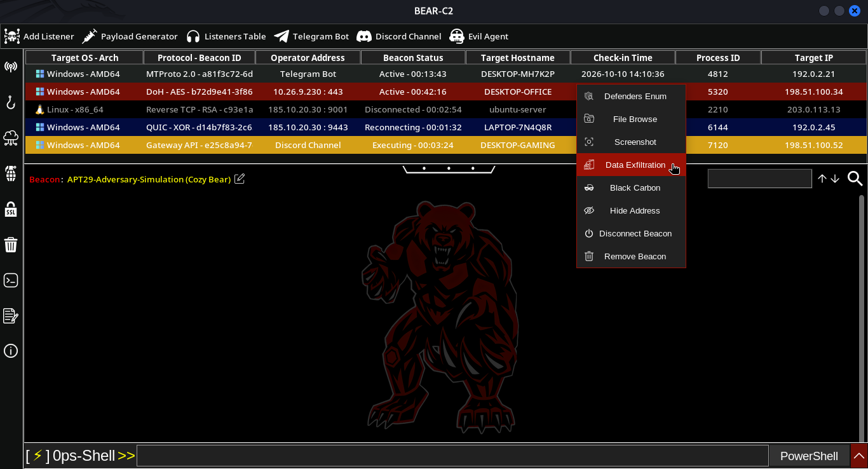Screen dimensions: 868x469
Task: Click the Add Listener toolbar button
Action: [x=39, y=36]
